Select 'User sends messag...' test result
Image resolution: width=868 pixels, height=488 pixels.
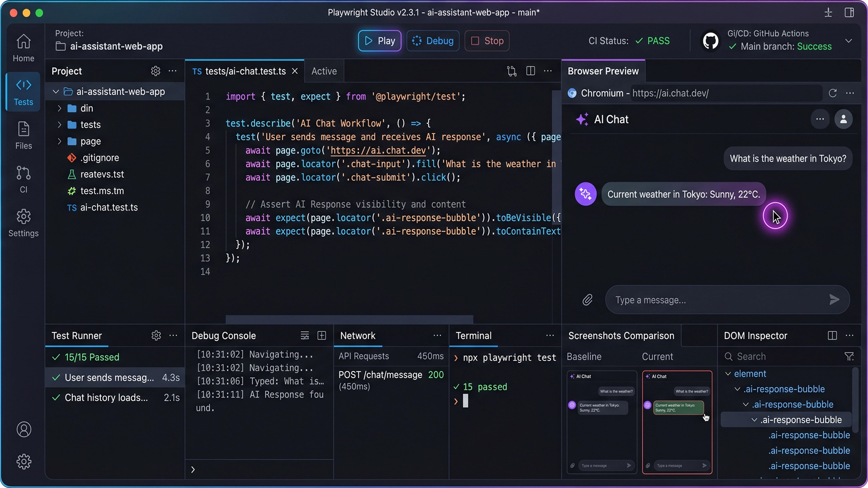coord(115,377)
